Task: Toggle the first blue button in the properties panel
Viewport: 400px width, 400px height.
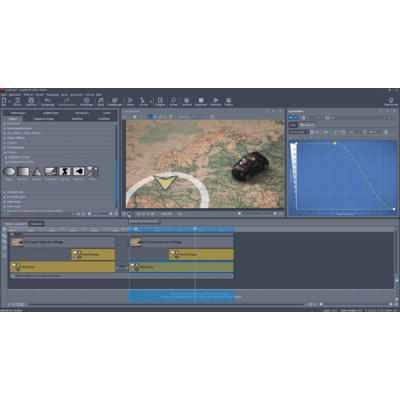Action: (x=290, y=118)
